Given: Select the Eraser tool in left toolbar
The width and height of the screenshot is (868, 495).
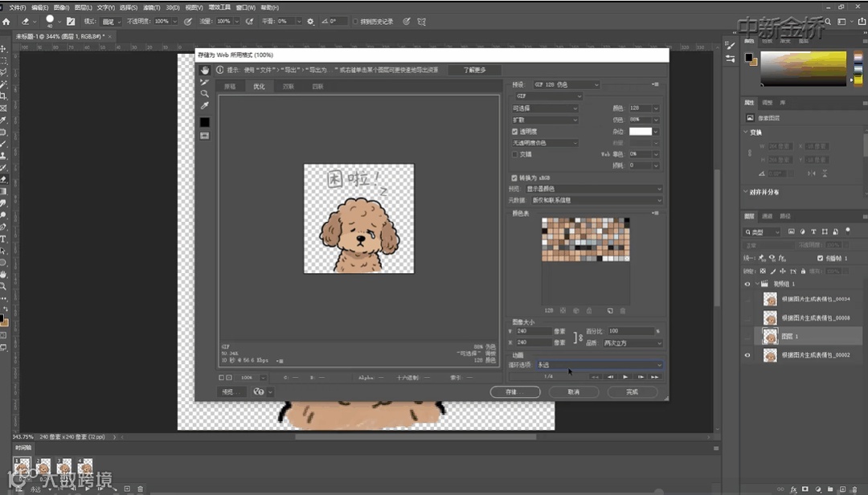Looking at the screenshot, I should click(x=4, y=179).
